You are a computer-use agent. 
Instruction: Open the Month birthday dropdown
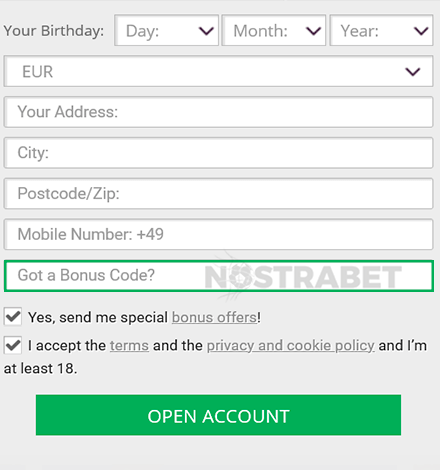click(274, 31)
